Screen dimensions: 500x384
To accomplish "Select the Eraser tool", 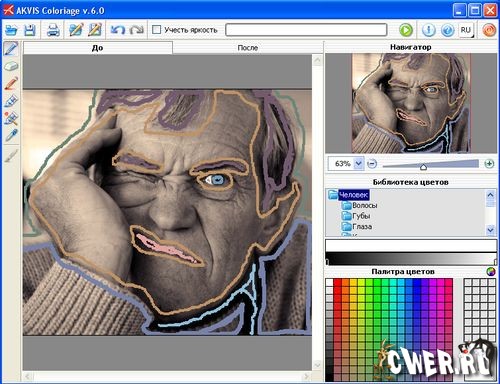I will [x=11, y=66].
